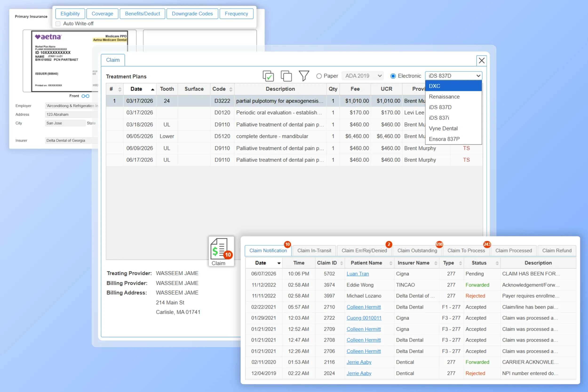Screen dimensions: 588x392
Task: Open the Claim Processed tab
Action: tap(513, 250)
